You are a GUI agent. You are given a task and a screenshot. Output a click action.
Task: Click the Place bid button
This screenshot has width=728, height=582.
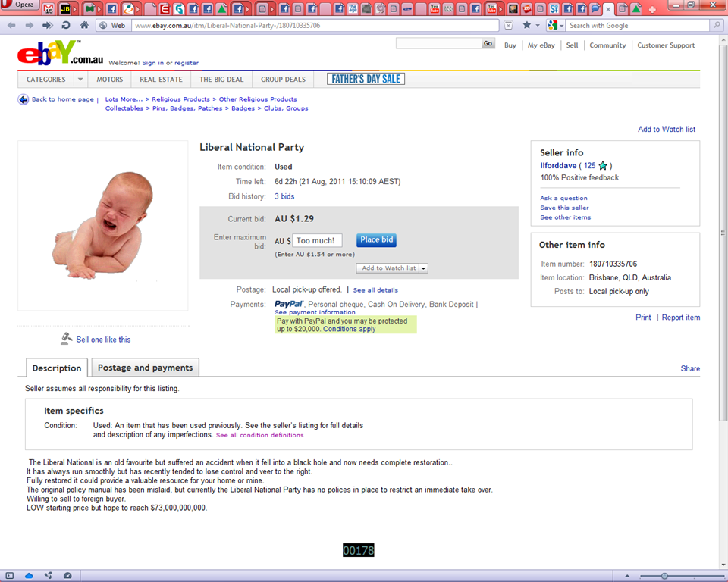pyautogui.click(x=376, y=240)
